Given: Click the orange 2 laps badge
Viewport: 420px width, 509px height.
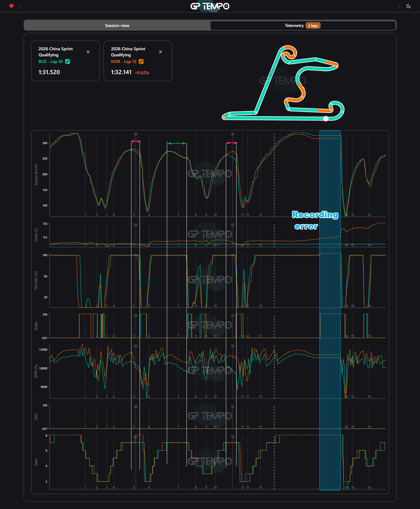Looking at the screenshot, I should 313,26.
